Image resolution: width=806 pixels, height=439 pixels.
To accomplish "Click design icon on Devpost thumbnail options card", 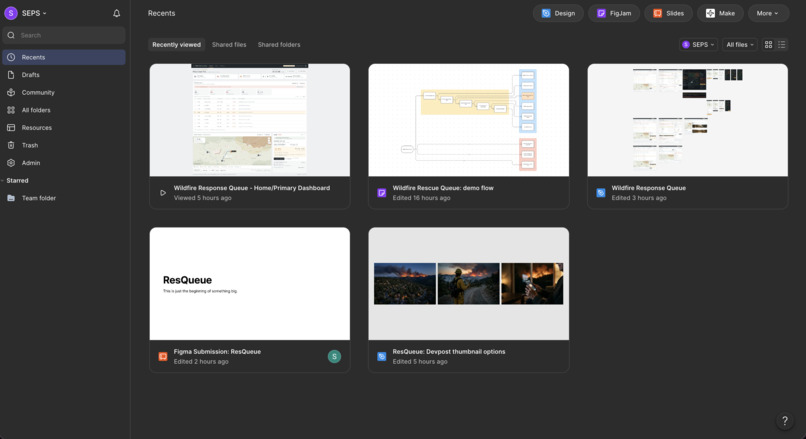I will click(381, 356).
